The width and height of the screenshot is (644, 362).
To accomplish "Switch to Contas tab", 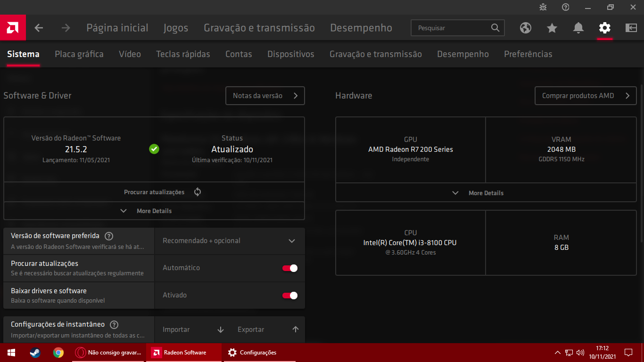I will coord(239,54).
